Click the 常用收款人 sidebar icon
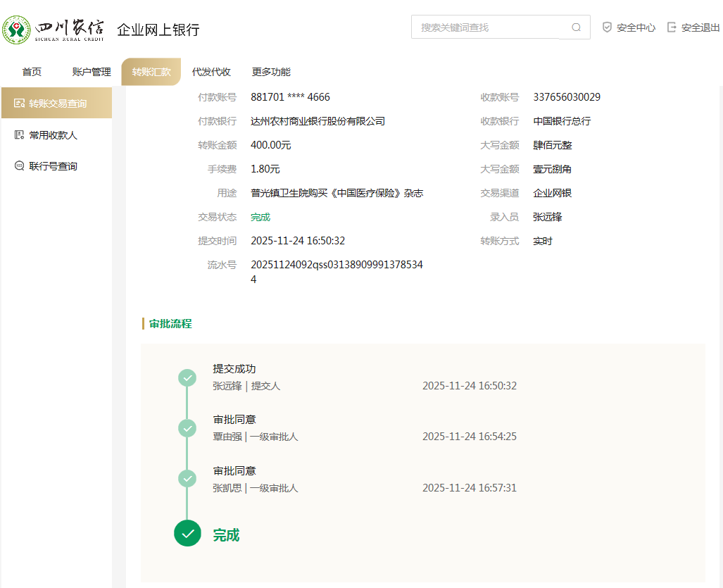 click(19, 135)
